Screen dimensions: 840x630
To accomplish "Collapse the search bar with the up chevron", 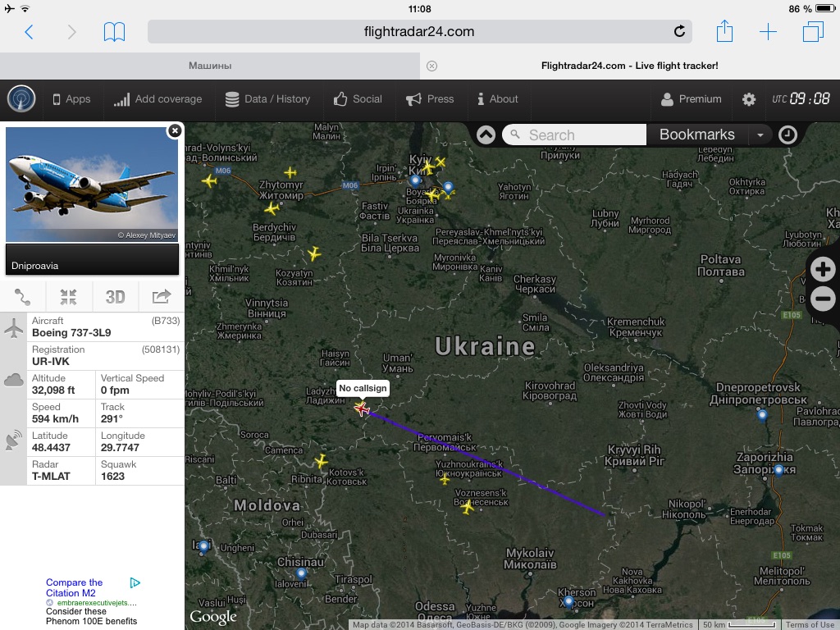I will click(486, 135).
